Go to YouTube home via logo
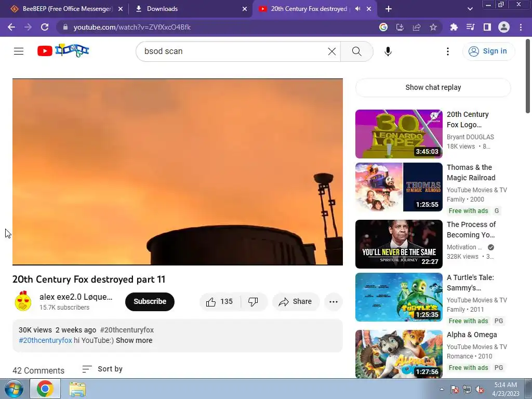Viewport: 532px width, 399px height. coord(63,51)
